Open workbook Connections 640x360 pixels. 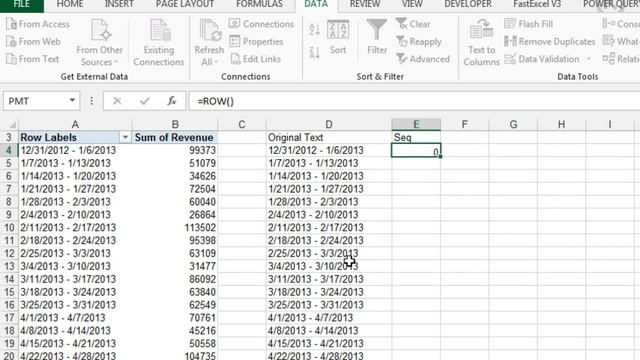[261, 24]
